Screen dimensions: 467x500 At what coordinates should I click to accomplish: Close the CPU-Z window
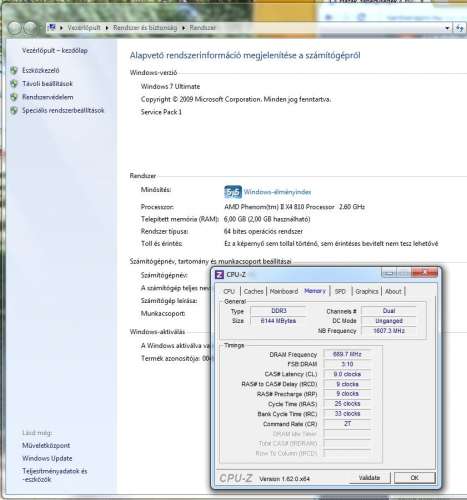[424, 273]
